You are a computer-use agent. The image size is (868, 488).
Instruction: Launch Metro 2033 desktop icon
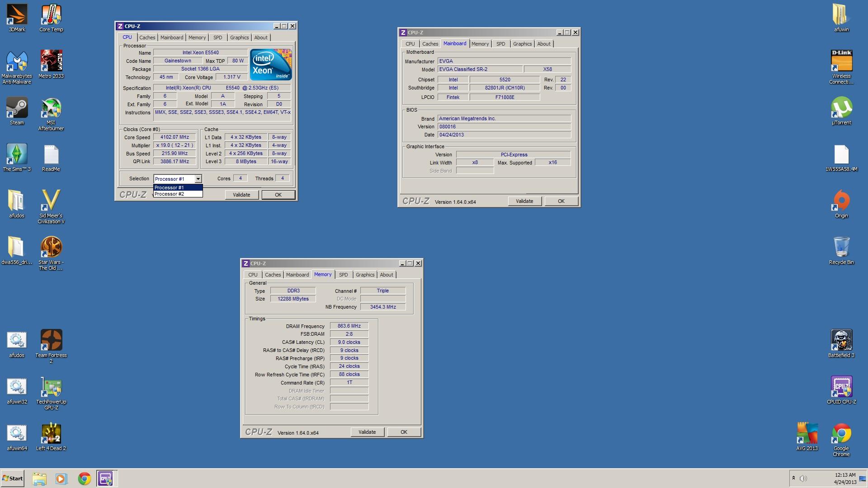coord(51,64)
